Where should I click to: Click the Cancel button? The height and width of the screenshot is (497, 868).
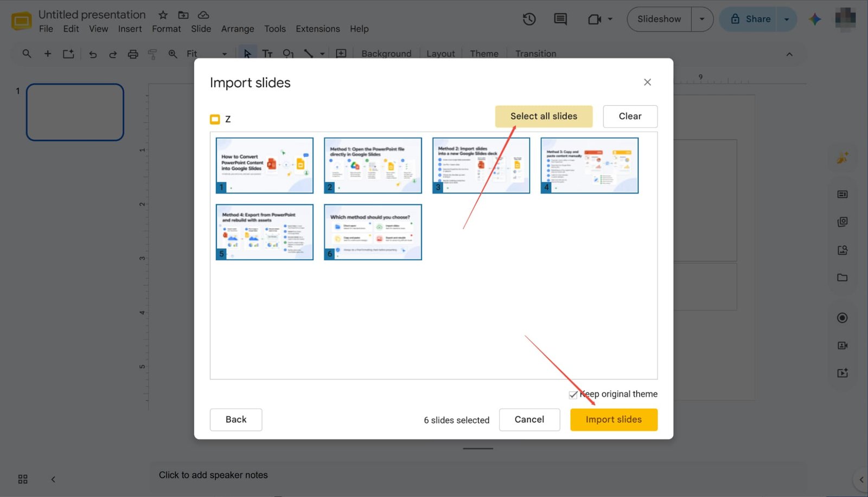pyautogui.click(x=529, y=419)
